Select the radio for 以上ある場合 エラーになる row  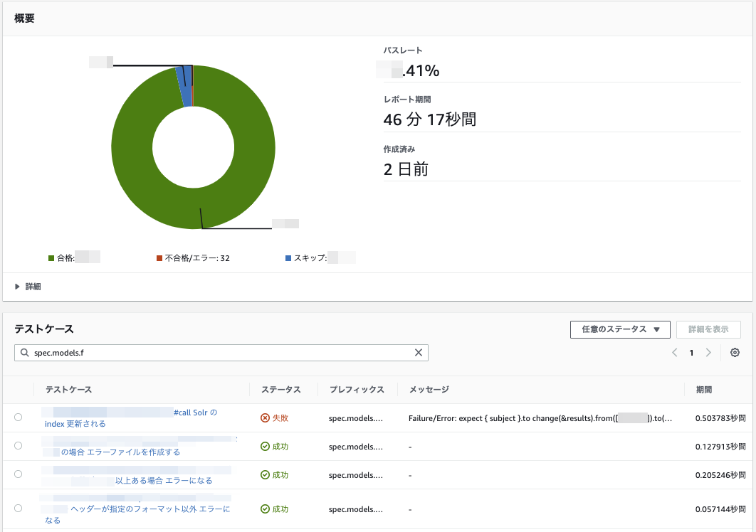pyautogui.click(x=19, y=474)
